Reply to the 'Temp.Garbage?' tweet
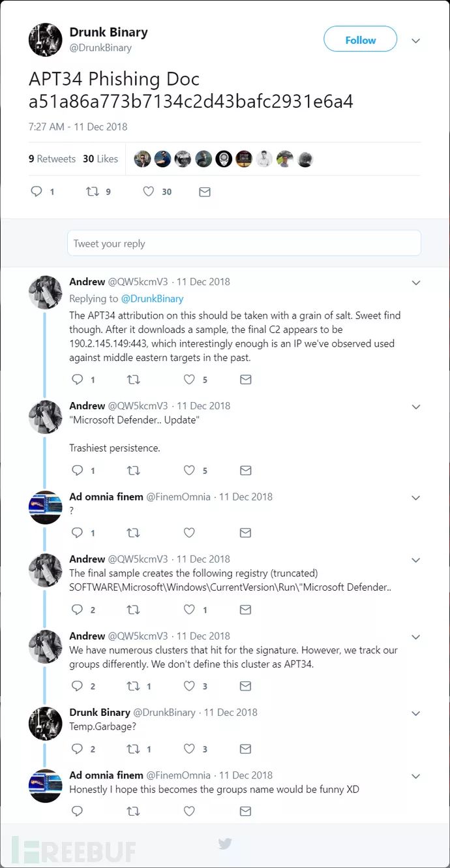This screenshot has height=868, width=450. point(77,749)
